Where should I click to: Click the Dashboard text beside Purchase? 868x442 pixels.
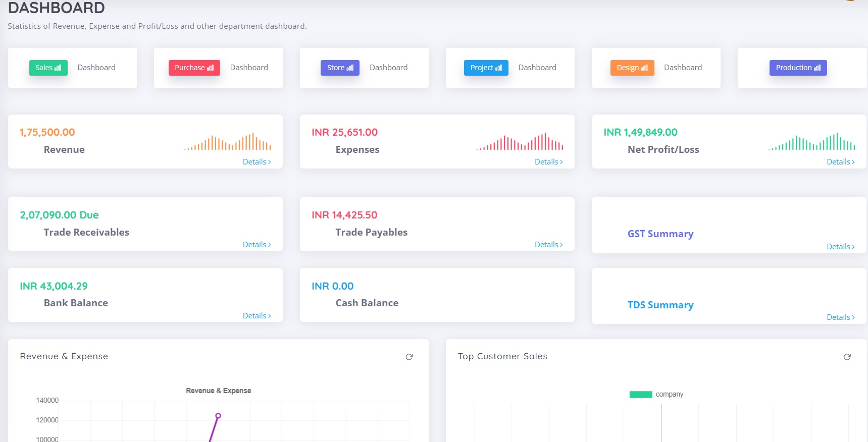pos(249,68)
